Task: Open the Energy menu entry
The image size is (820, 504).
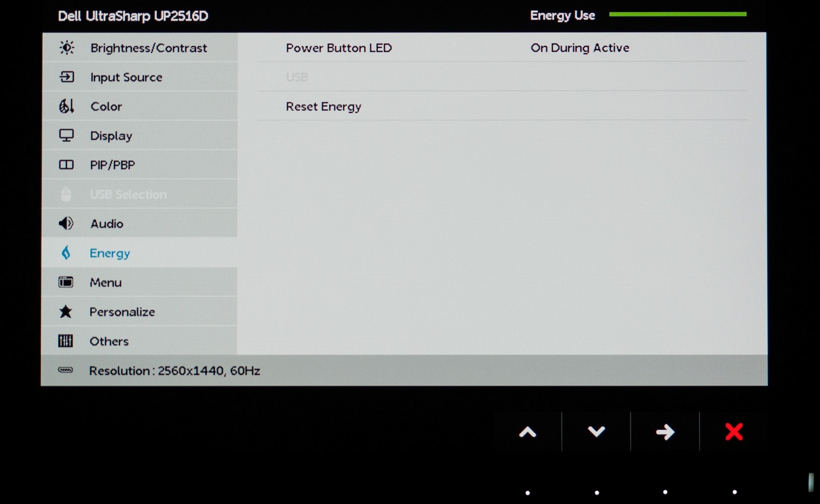Action: pyautogui.click(x=110, y=253)
